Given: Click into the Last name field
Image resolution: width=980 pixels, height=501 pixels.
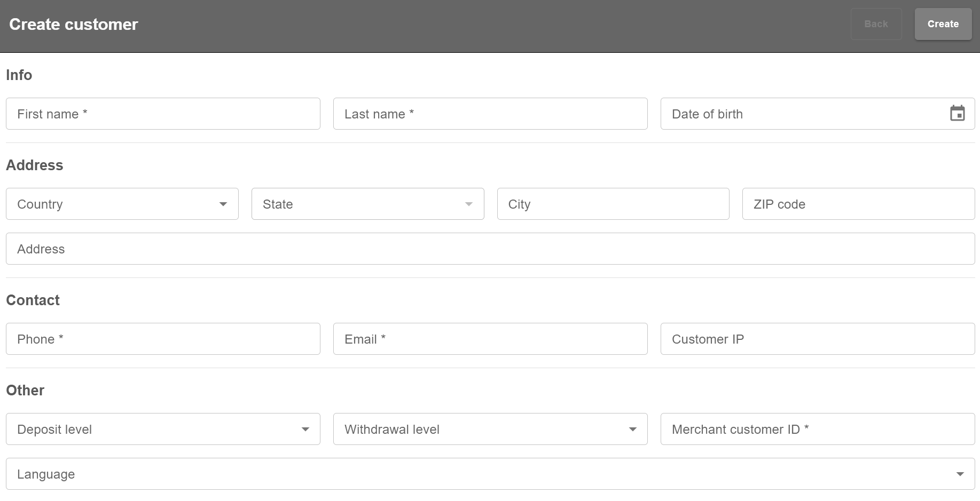Looking at the screenshot, I should pyautogui.click(x=490, y=114).
